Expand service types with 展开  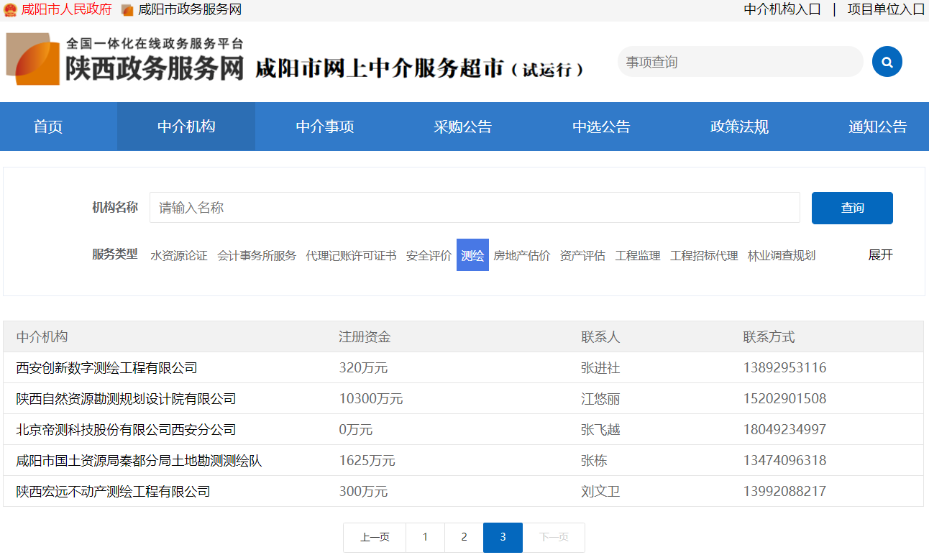[x=881, y=255]
